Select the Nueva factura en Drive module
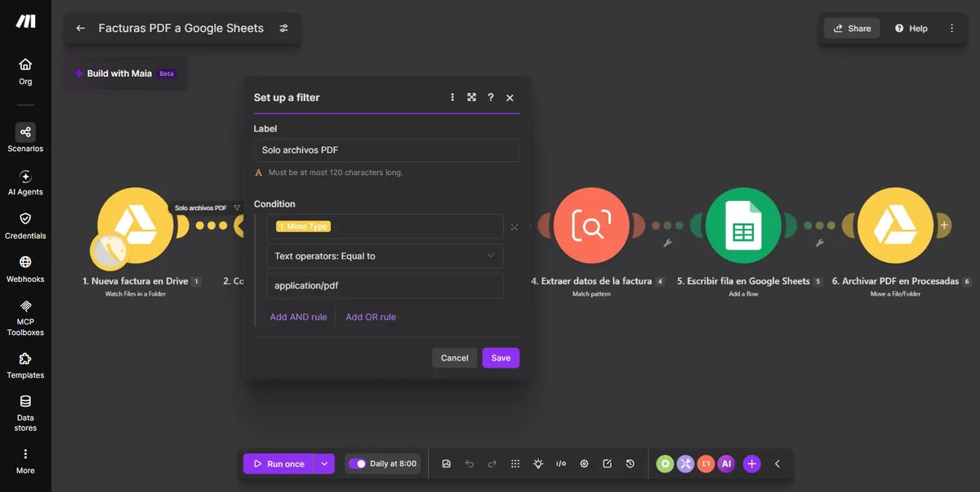Viewport: 980px width, 492px height. [136, 226]
